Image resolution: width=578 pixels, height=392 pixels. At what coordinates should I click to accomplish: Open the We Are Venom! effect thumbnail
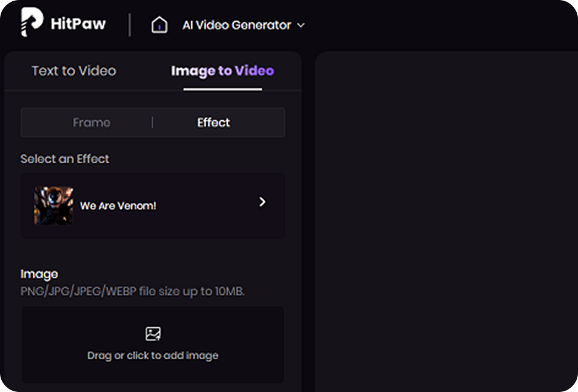click(x=53, y=205)
